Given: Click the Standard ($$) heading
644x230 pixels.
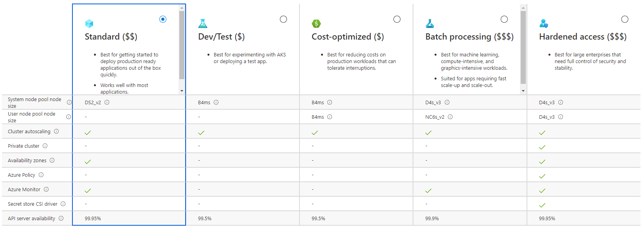Looking at the screenshot, I should pos(111,37).
